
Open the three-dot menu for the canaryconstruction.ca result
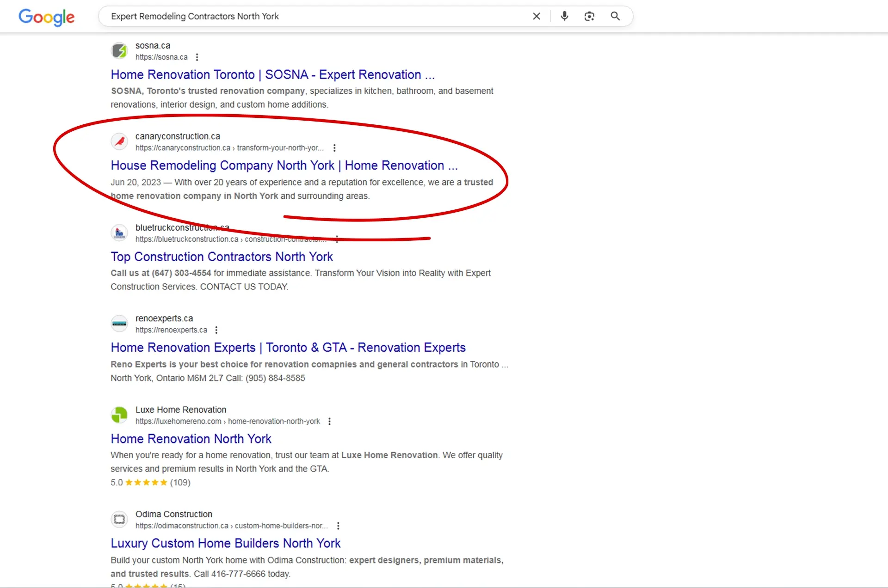(334, 148)
